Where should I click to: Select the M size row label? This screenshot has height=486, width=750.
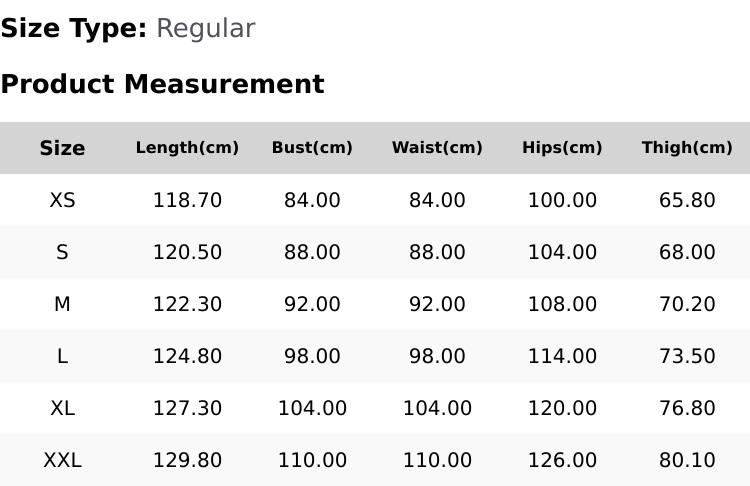coord(62,304)
